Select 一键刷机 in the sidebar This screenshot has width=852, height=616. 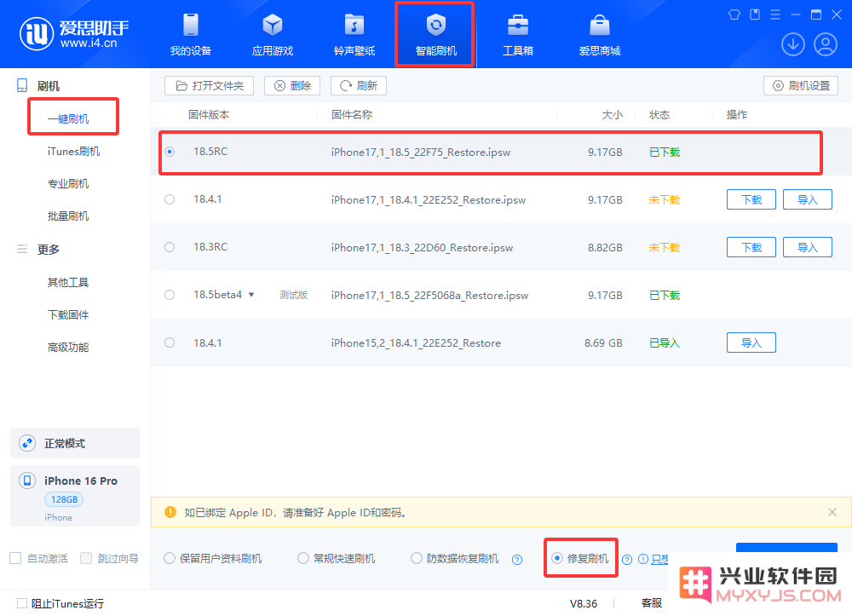(68, 119)
